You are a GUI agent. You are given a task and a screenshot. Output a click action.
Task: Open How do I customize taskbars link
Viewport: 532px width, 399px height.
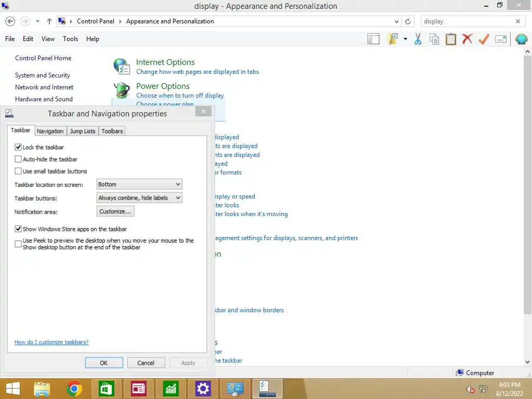51,342
